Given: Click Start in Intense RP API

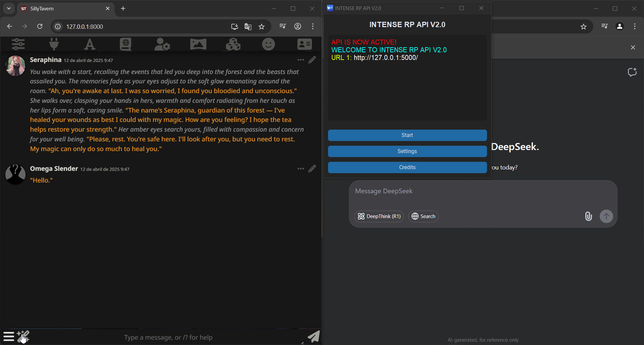Looking at the screenshot, I should 407,135.
